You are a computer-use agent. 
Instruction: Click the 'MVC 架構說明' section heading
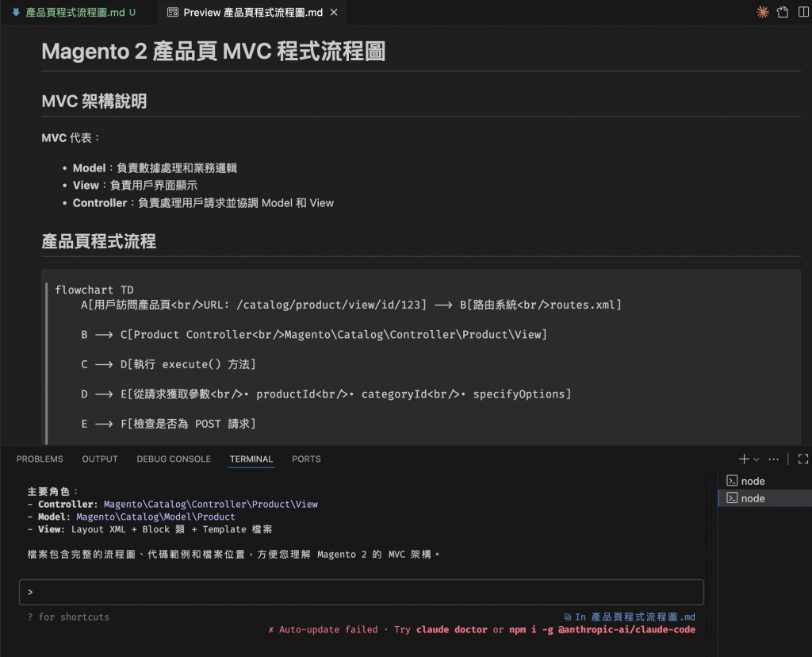(x=94, y=101)
